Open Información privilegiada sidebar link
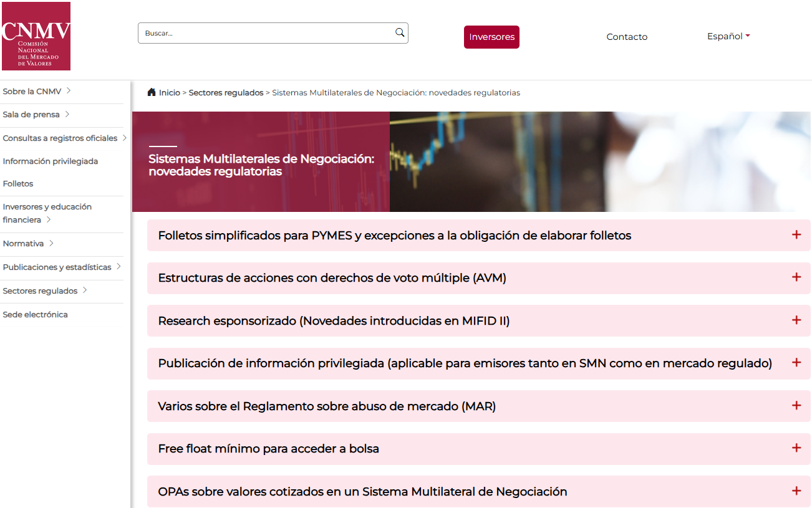Screen dimensions: 812x508 50,161
